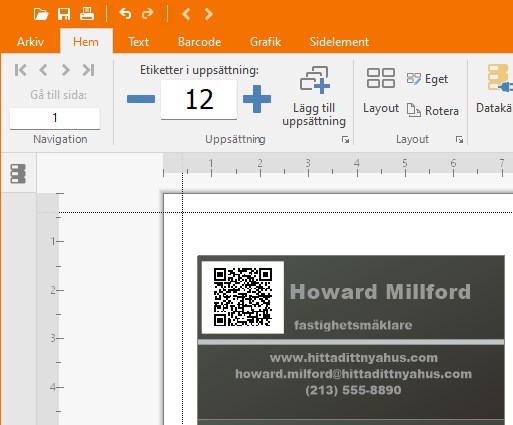
Task: Click the Open folder icon
Action: 41,14
